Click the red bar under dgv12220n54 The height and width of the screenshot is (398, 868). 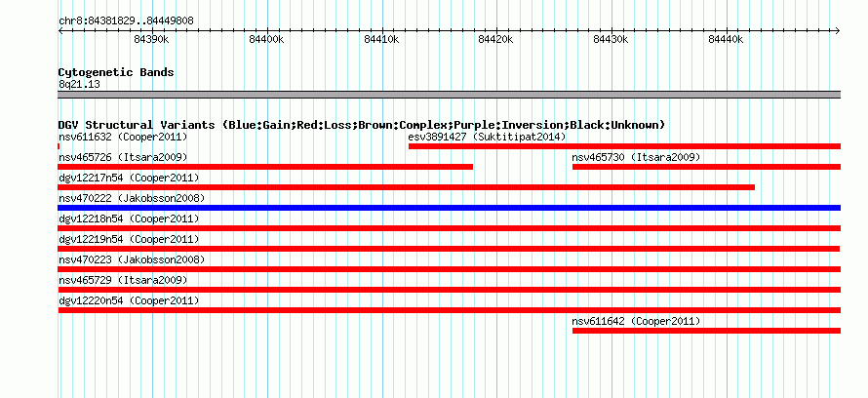coord(449,310)
